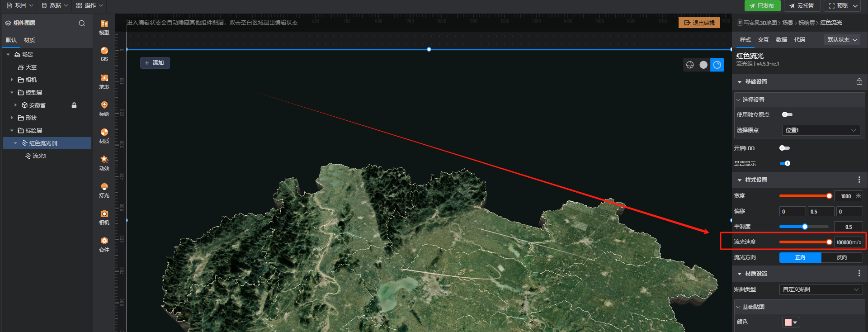
Task: Select 反向 flow direction
Action: [842, 257]
